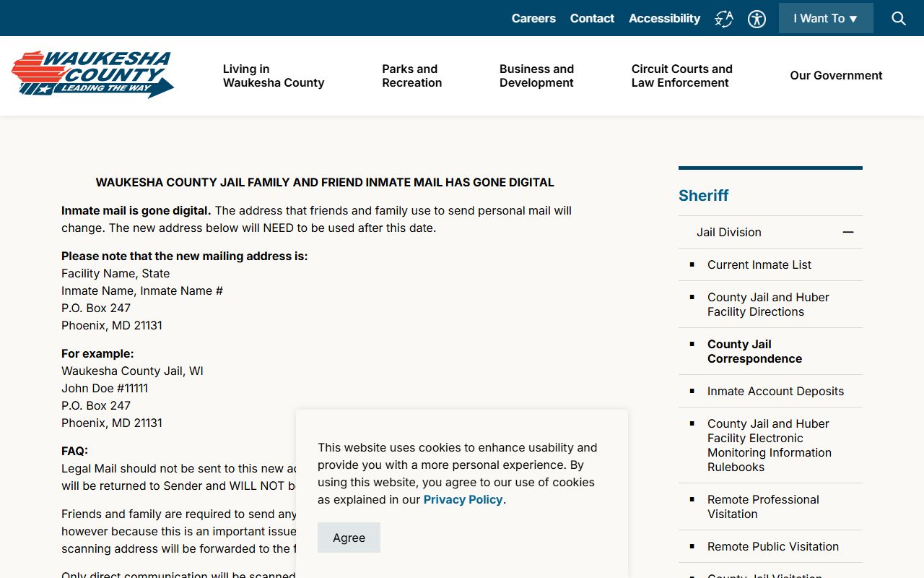Click the 'For example:' label
924x578 pixels.
97,354
